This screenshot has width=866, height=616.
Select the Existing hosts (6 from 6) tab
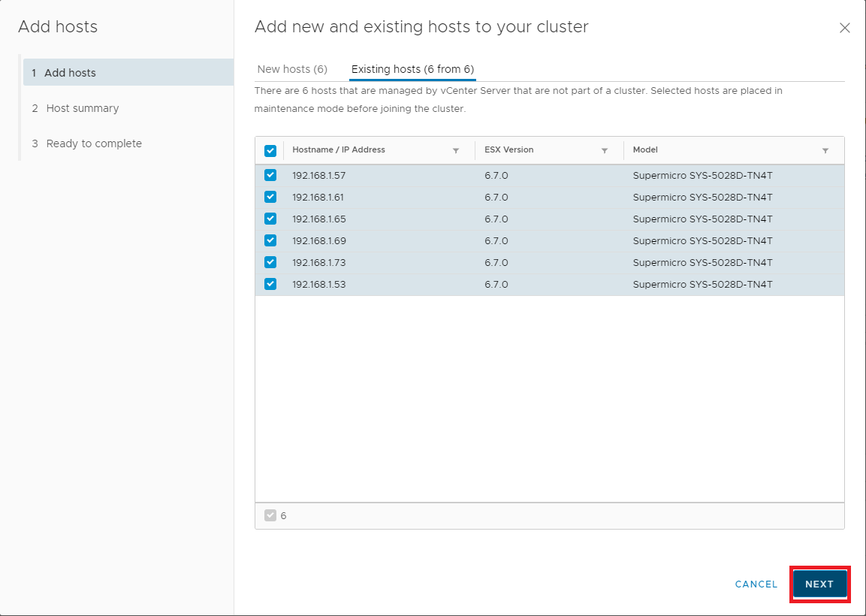coord(412,69)
